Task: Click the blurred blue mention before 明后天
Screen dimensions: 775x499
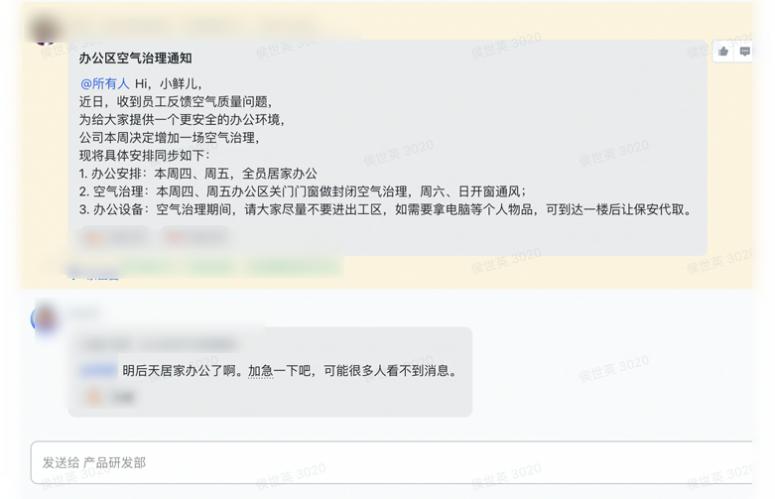Action: tap(98, 370)
